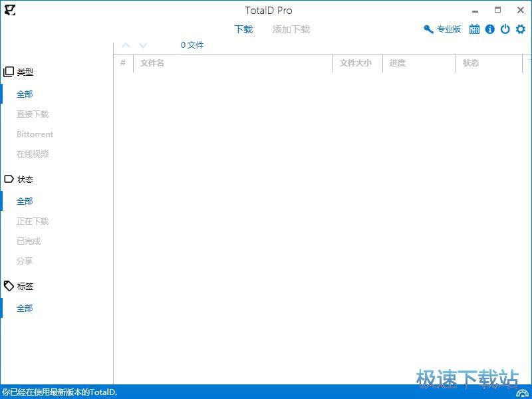Open settings gear icon

pyautogui.click(x=521, y=29)
